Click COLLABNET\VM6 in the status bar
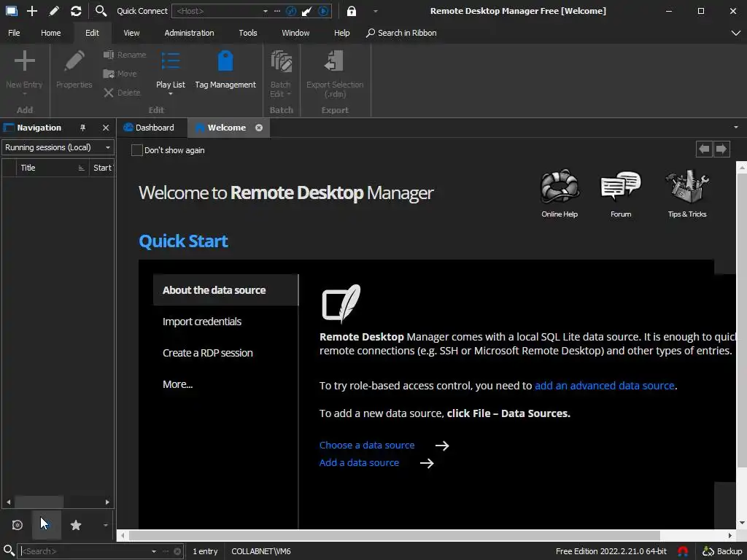The width and height of the screenshot is (747, 560). click(x=261, y=551)
